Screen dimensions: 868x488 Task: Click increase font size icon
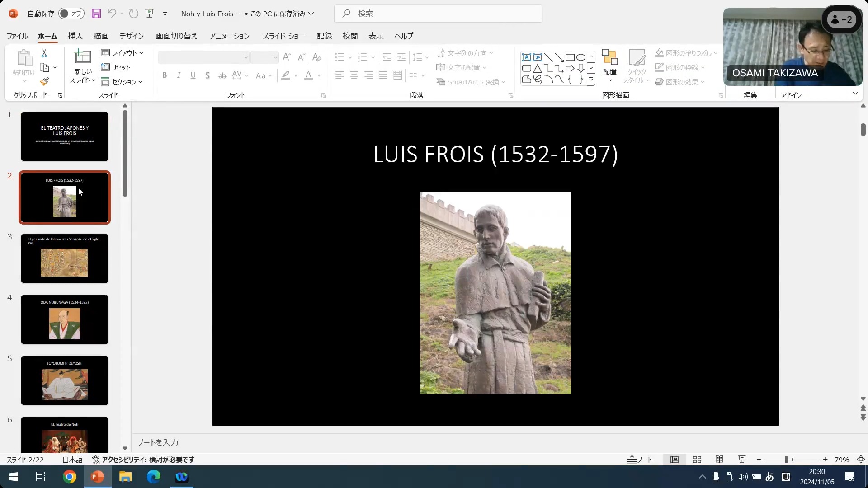pos(287,57)
